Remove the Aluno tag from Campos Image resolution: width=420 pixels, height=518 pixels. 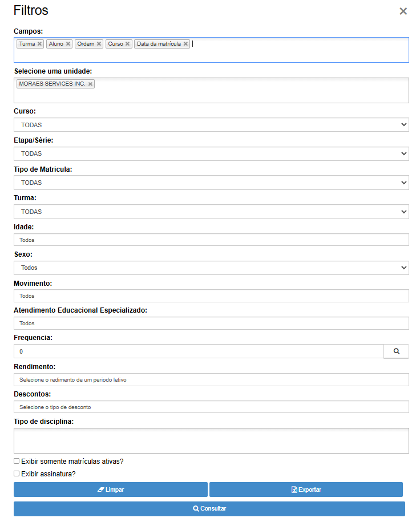click(68, 44)
